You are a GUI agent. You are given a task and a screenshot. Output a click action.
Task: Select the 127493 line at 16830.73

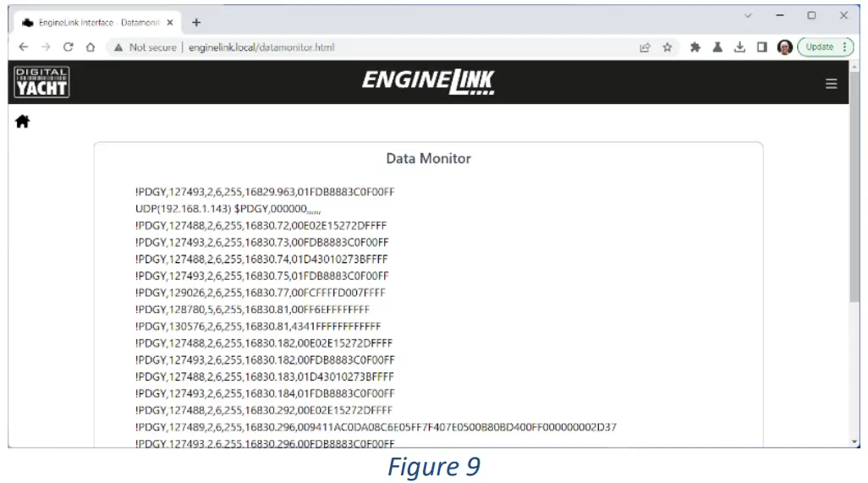click(262, 242)
